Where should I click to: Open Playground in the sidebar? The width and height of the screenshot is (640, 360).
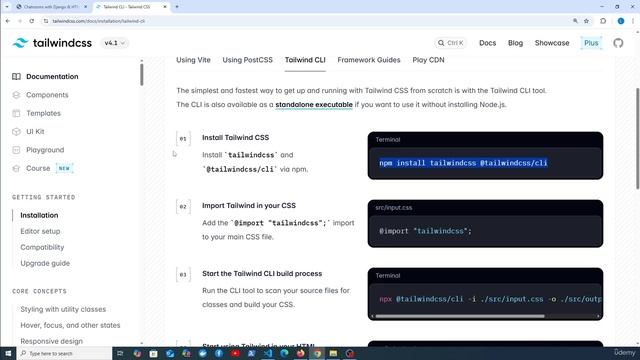click(45, 150)
